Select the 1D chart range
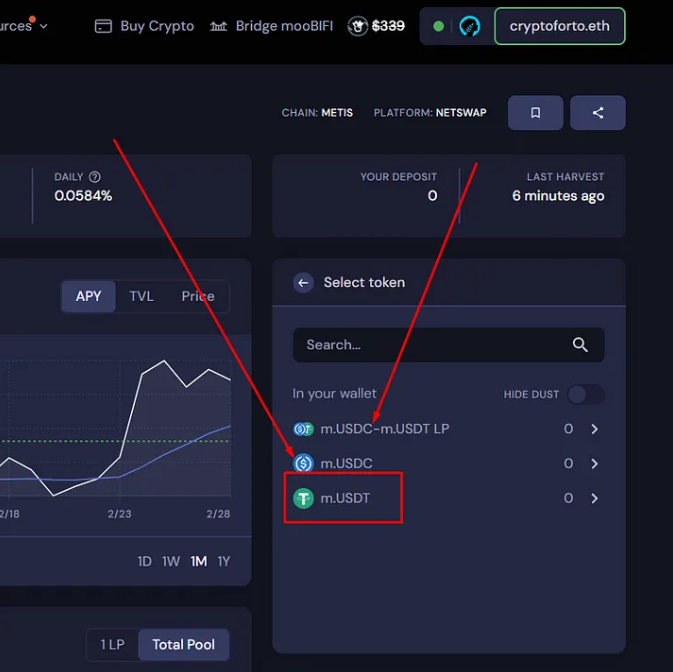The width and height of the screenshot is (673, 672). tap(144, 561)
